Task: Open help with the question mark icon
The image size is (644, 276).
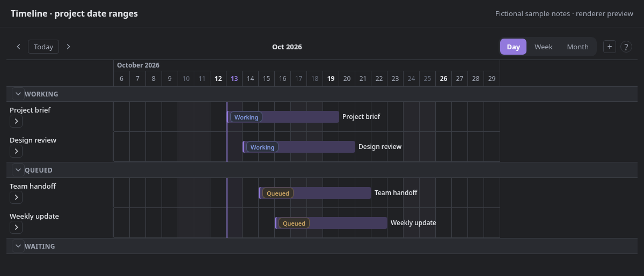Action: 626,47
